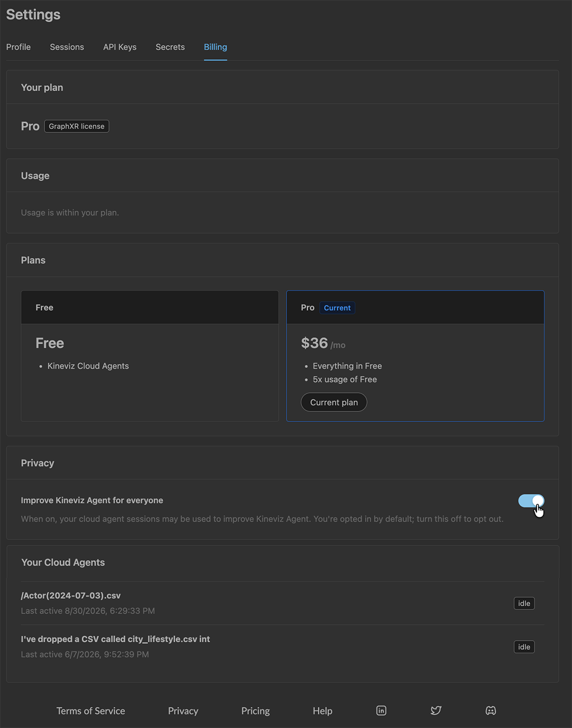This screenshot has width=572, height=728.
Task: Click the Current plan button
Action: [334, 402]
